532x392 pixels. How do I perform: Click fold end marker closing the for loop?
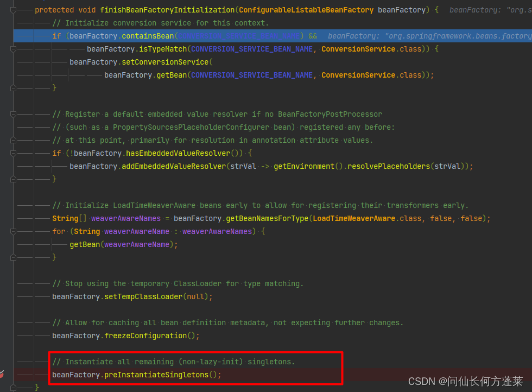13,257
